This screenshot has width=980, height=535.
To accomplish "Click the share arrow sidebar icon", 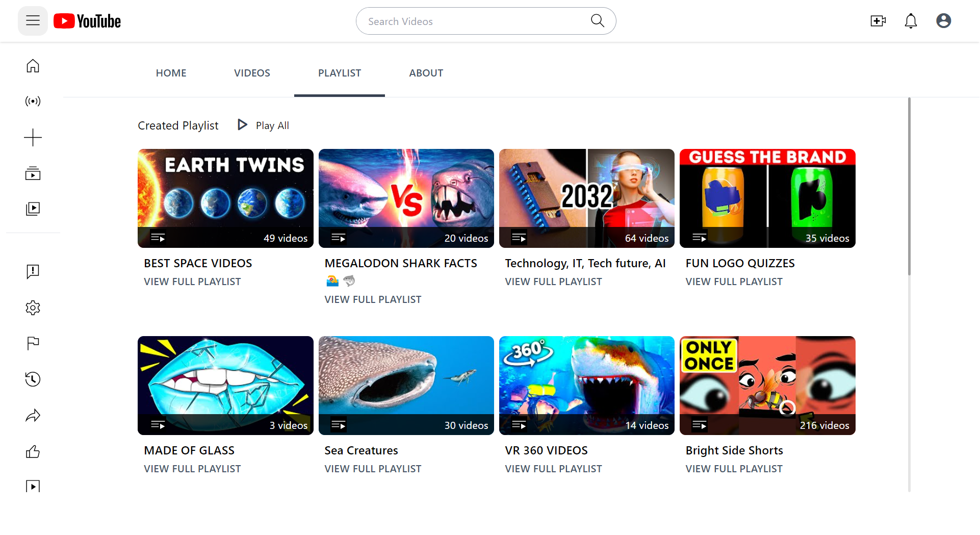I will tap(33, 416).
